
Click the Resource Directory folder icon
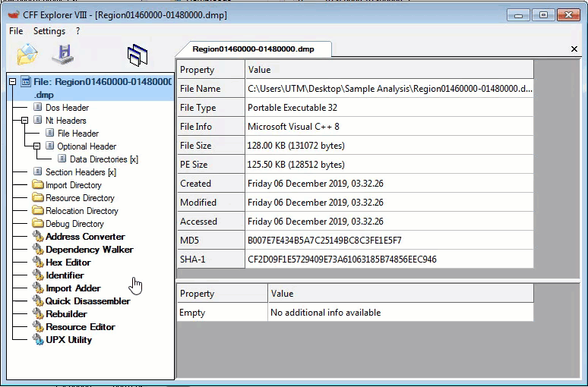pyautogui.click(x=38, y=197)
